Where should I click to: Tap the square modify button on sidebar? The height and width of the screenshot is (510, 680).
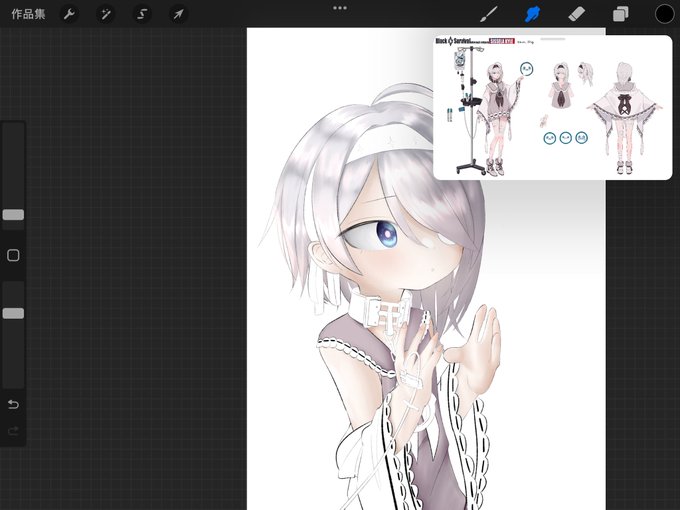click(13, 255)
